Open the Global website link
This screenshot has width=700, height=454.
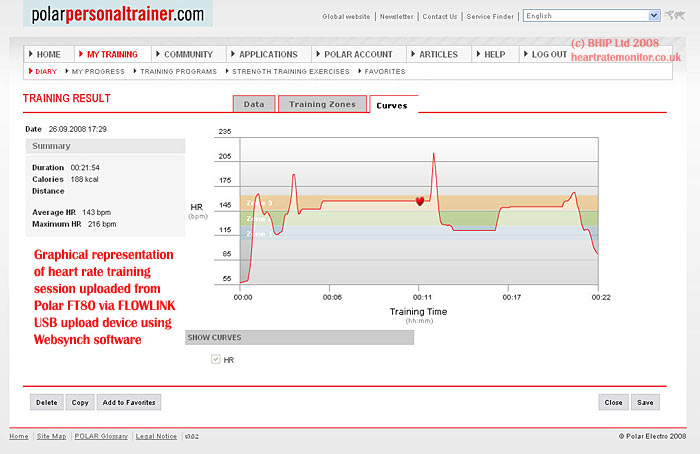tap(346, 17)
